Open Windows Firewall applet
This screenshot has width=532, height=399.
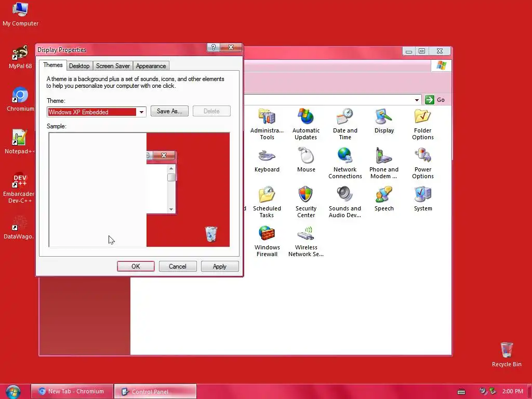tap(267, 241)
